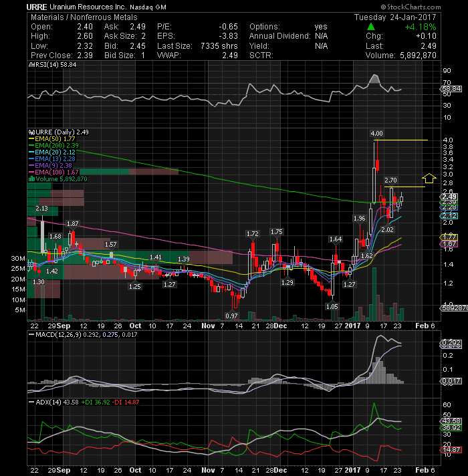Viewport: 468px width, 476px height.
Task: Select the 0.97 low price label
Action: pyautogui.click(x=231, y=316)
